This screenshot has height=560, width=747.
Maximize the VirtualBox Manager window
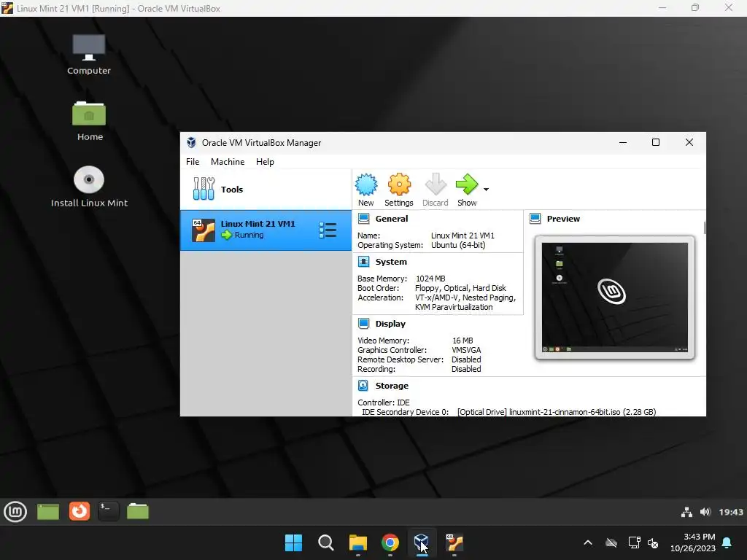point(656,142)
